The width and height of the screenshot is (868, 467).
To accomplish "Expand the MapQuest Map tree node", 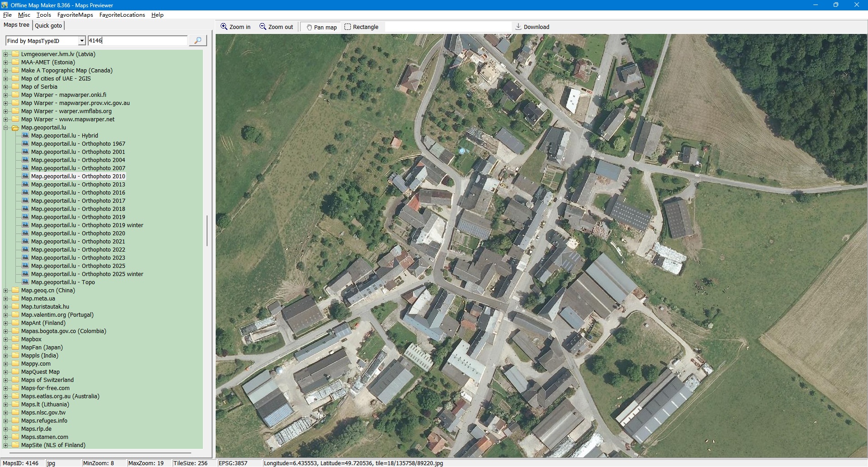I will click(6, 372).
